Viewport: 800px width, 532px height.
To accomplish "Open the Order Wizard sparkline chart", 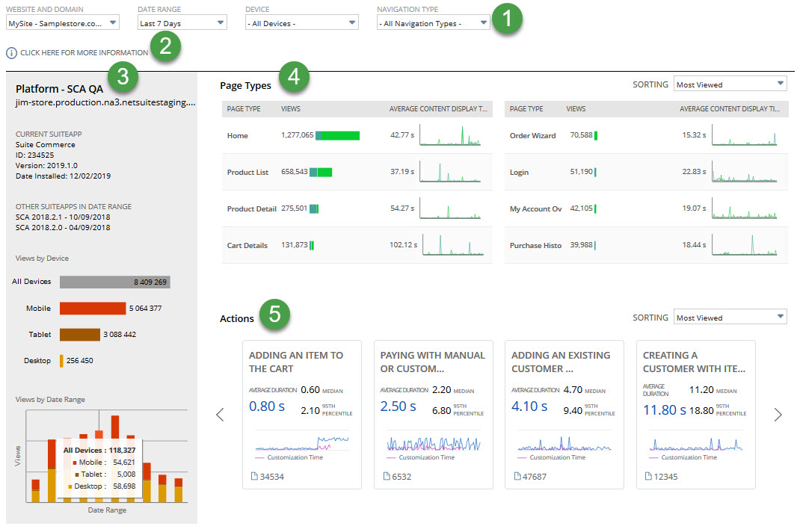I will [745, 135].
